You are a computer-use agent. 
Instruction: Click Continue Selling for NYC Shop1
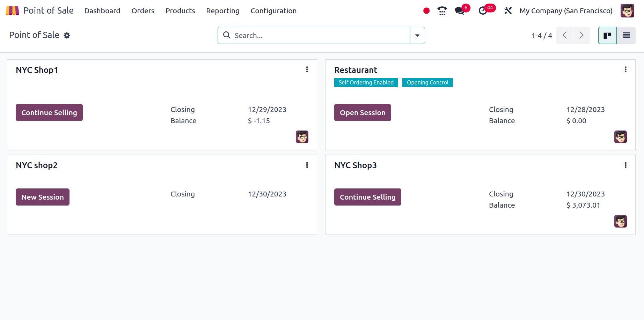(49, 113)
